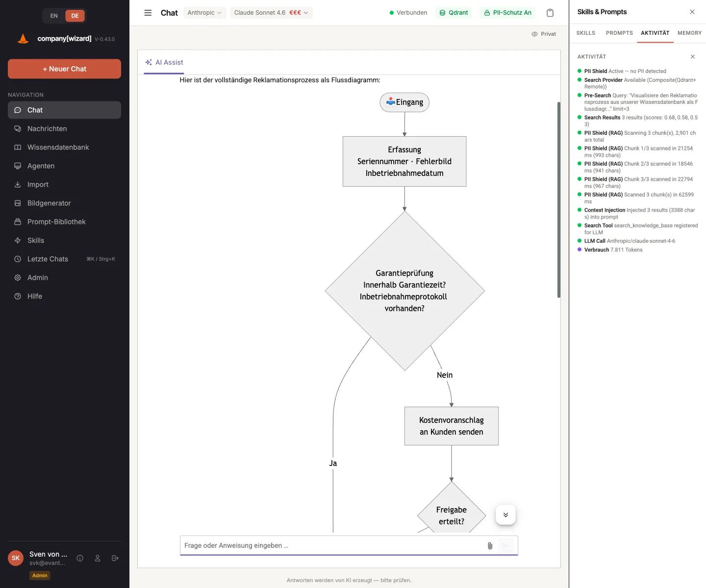Close the Skills & Prompts panel

692,12
